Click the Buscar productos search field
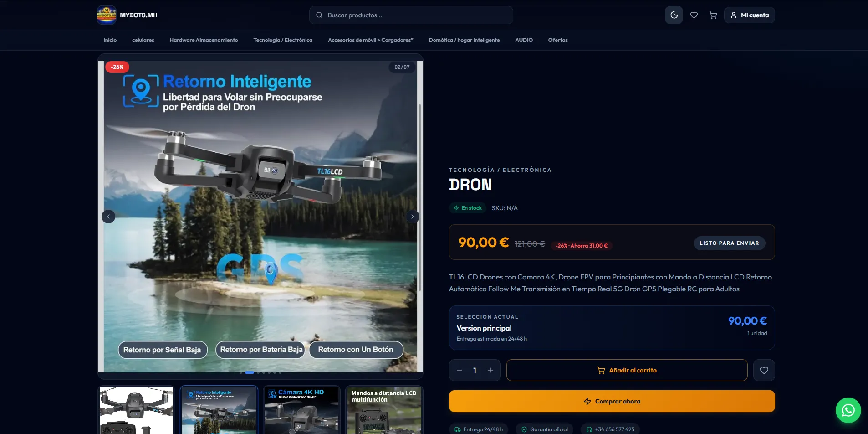The image size is (868, 434). (411, 15)
